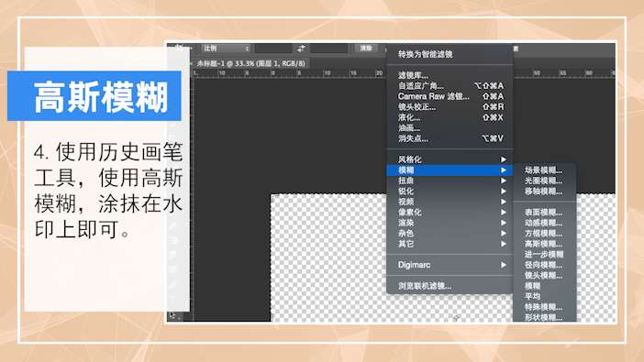Screen dimensions: 644x362
Task: Choose 移轴模糊... in blur submenu
Action: [x=544, y=192]
